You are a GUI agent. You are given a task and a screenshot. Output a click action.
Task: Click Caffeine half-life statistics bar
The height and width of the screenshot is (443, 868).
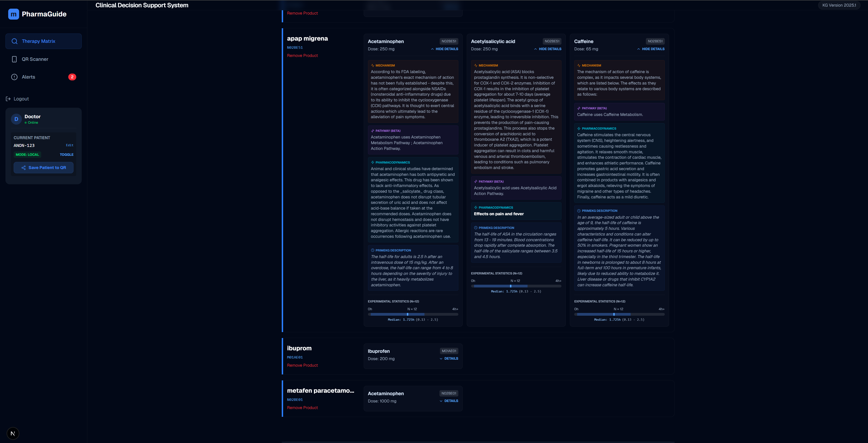[x=619, y=314]
